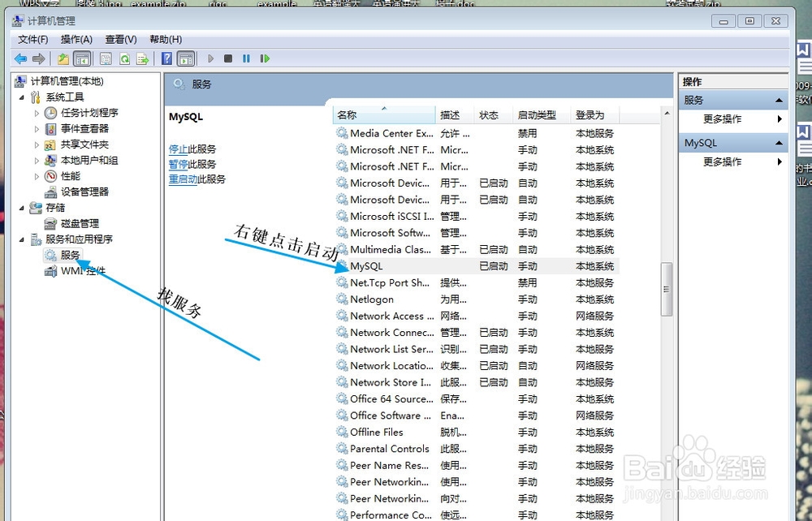
Task: Toggle Show/Hide Console Tree toolbar icon
Action: 82,58
